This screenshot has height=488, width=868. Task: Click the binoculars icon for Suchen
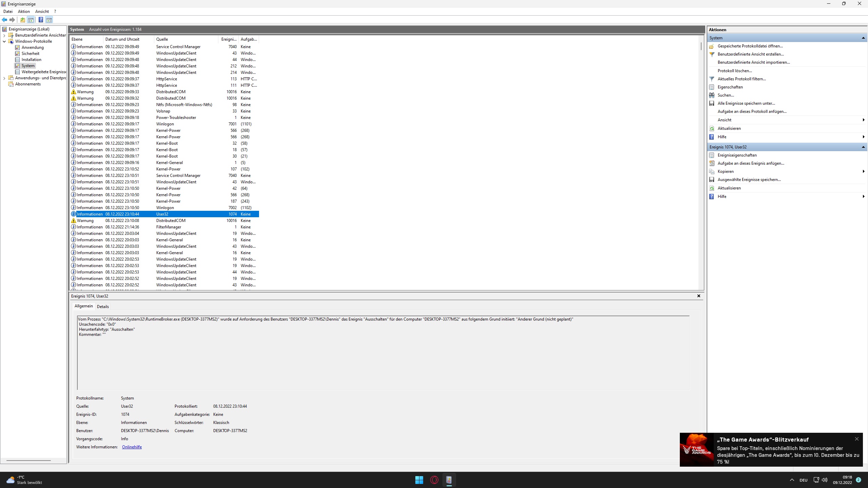pos(712,95)
